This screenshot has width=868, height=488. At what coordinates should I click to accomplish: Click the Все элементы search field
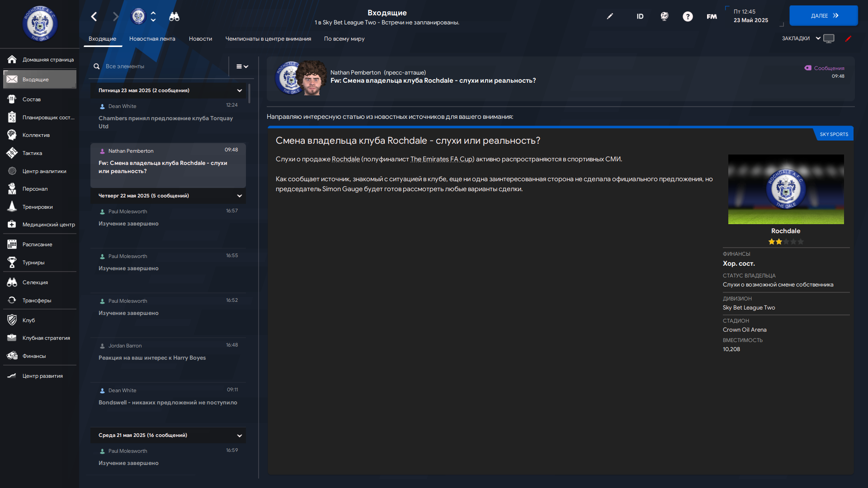tap(159, 66)
